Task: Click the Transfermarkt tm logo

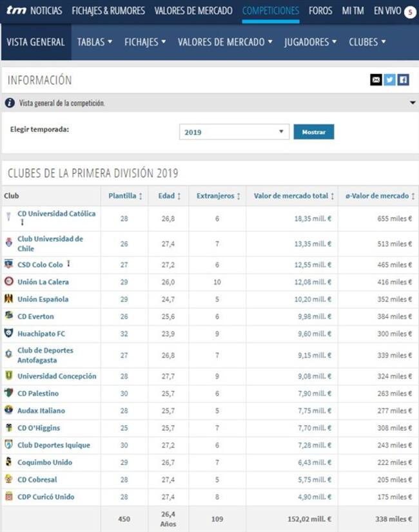Action: tap(15, 11)
